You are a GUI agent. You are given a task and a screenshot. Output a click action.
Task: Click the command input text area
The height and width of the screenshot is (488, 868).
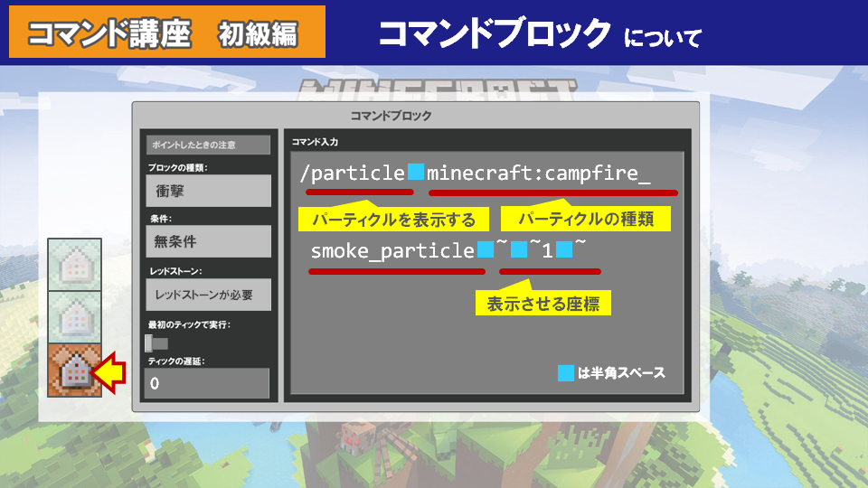pyautogui.click(x=487, y=273)
